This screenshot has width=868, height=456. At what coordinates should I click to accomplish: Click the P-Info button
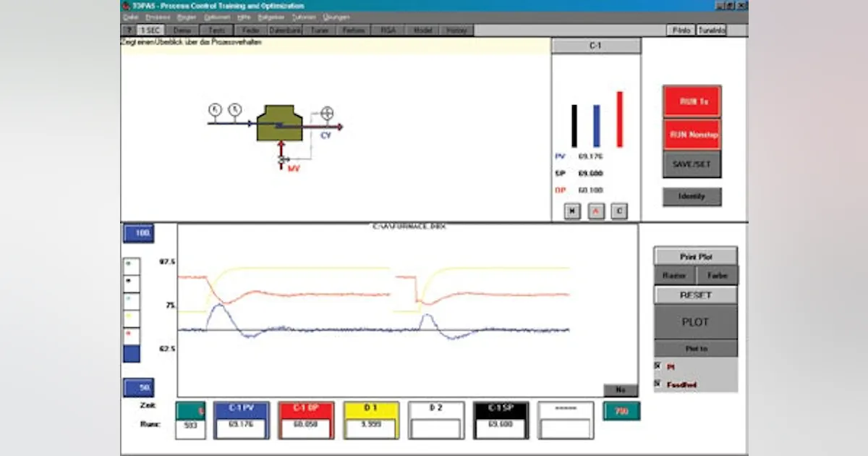[681, 30]
